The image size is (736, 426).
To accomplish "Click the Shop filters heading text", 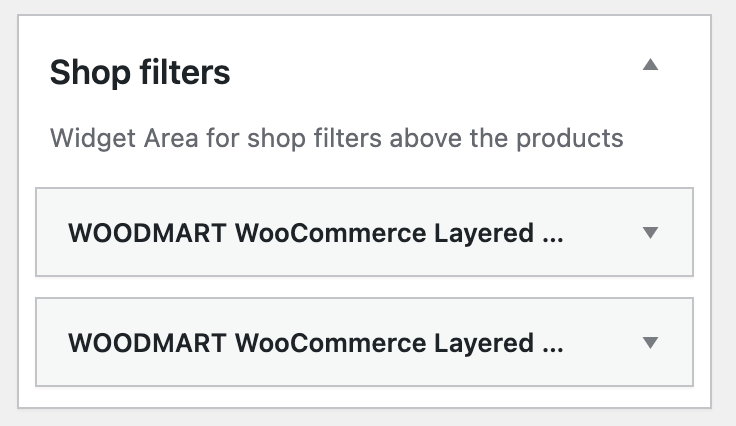I will (x=140, y=72).
